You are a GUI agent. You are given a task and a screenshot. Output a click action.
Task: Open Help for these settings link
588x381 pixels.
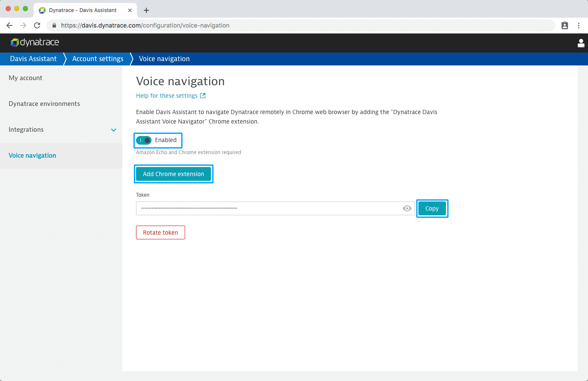point(167,96)
